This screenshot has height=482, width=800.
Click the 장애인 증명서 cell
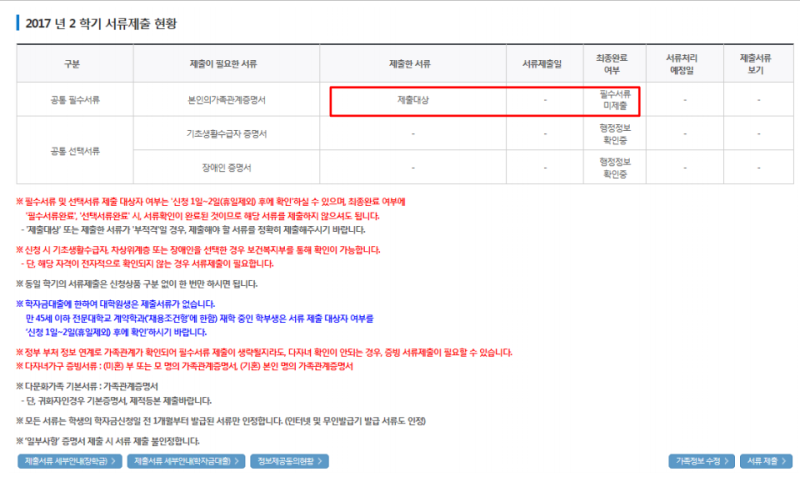pyautogui.click(x=227, y=168)
